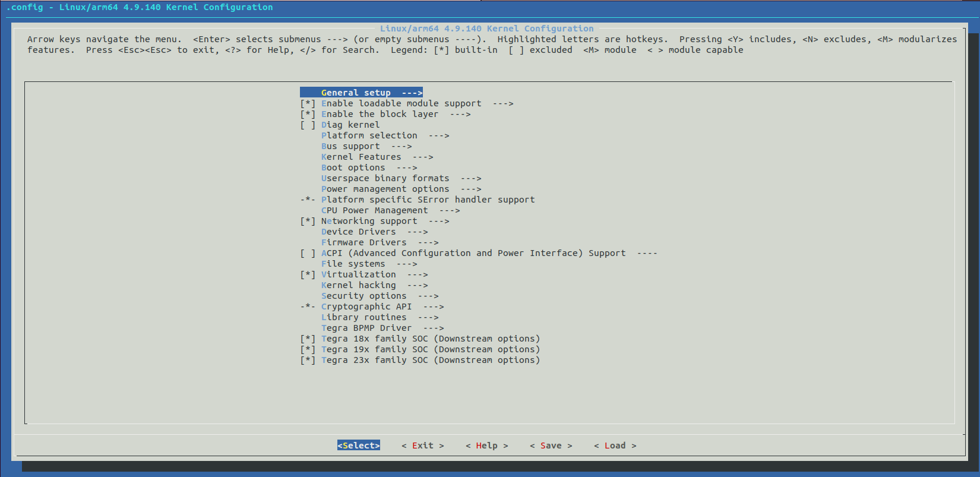Open Bus support submenu
Viewport: 980px width, 477px height.
366,146
